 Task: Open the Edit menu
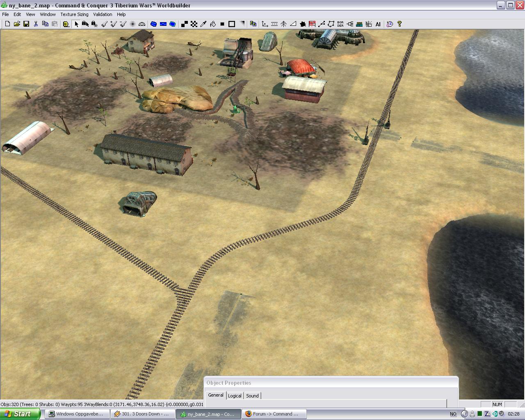click(x=17, y=14)
